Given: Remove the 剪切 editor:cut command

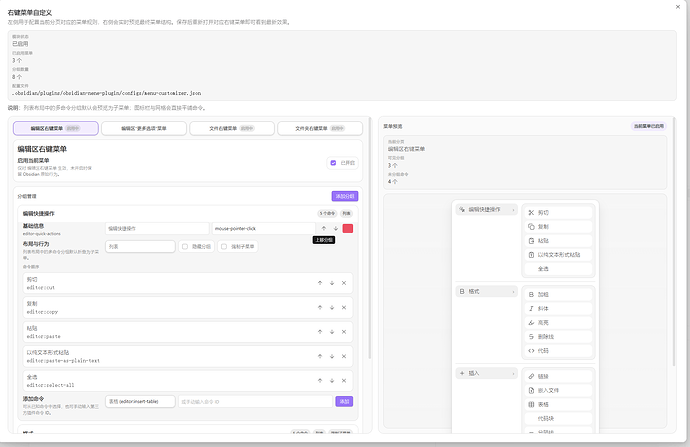Looking at the screenshot, I should (x=344, y=283).
